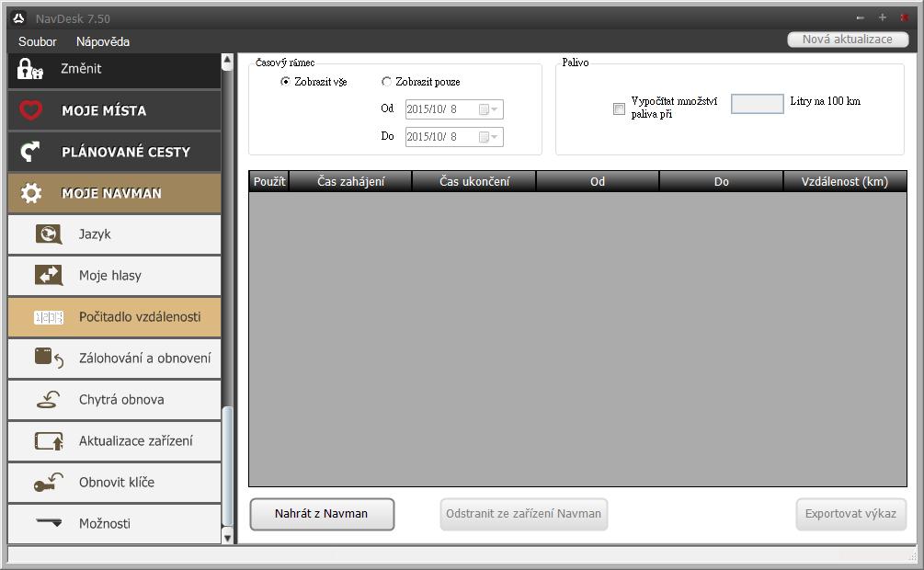Click the Nová aktualizace button
This screenshot has width=924, height=570.
[848, 40]
